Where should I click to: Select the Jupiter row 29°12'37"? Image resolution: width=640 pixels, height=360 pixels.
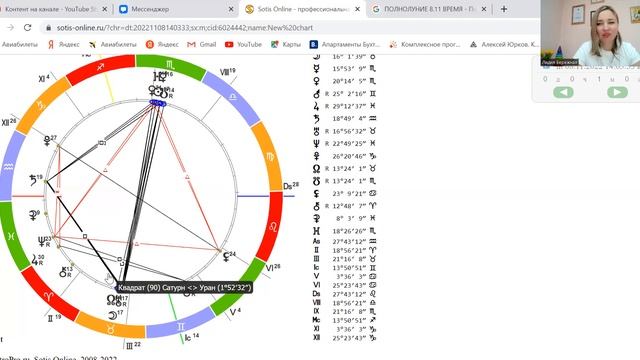(344, 106)
